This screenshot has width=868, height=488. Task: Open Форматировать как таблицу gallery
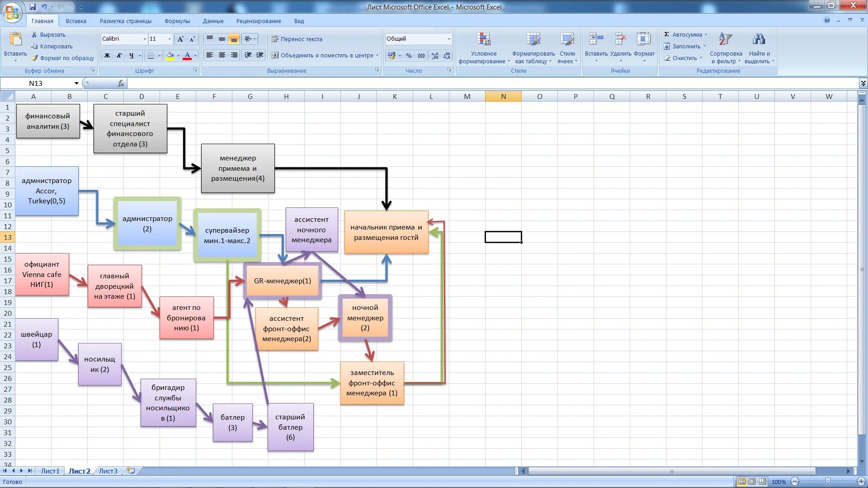(x=533, y=48)
